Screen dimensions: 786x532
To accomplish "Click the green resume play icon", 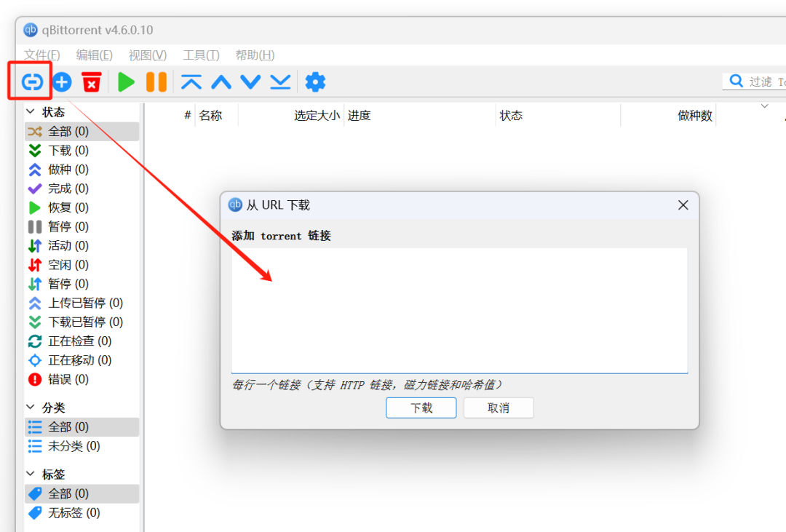I will click(x=126, y=82).
